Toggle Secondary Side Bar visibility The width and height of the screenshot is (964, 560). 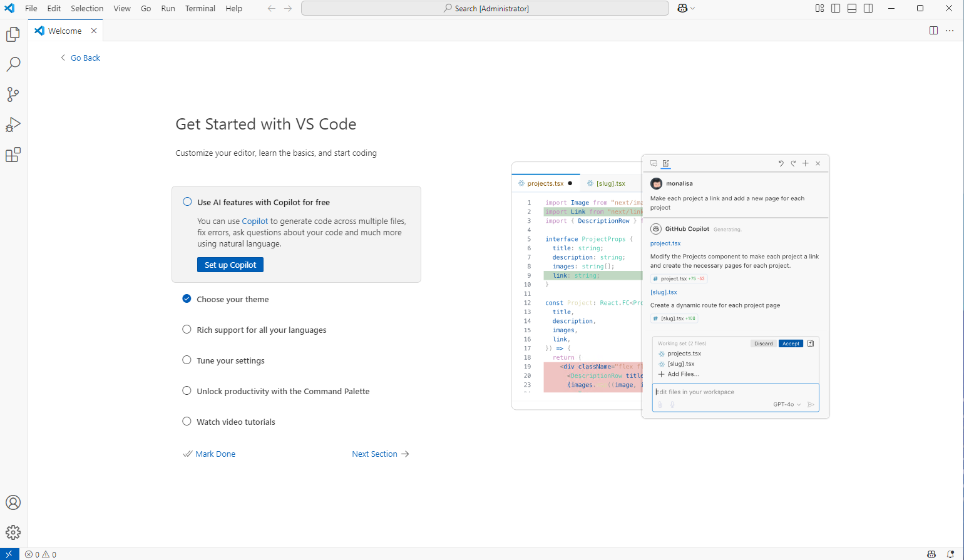tap(868, 8)
